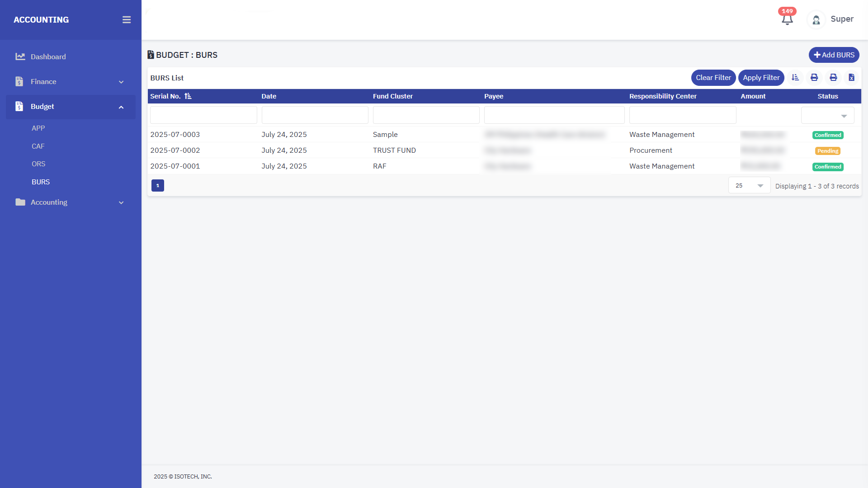The image size is (868, 488).
Task: Click the print icon beside the sort icon
Action: (814, 78)
